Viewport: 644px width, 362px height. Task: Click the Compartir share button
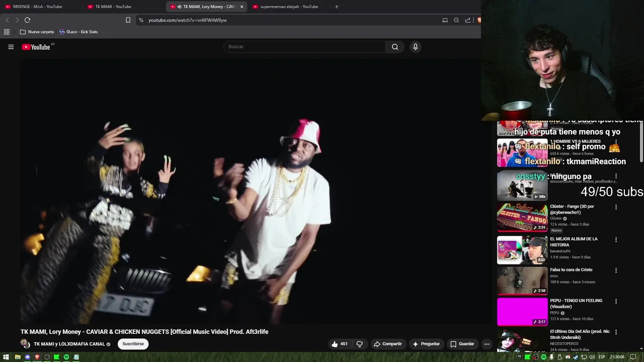coord(387,344)
